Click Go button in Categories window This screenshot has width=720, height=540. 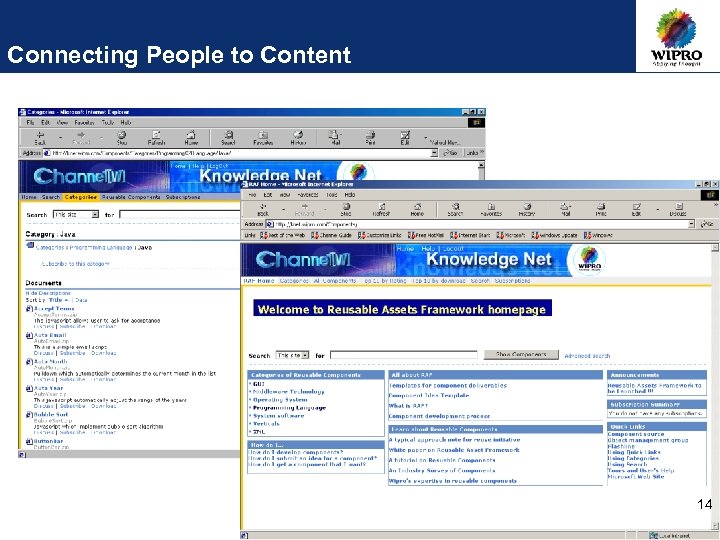pos(451,153)
